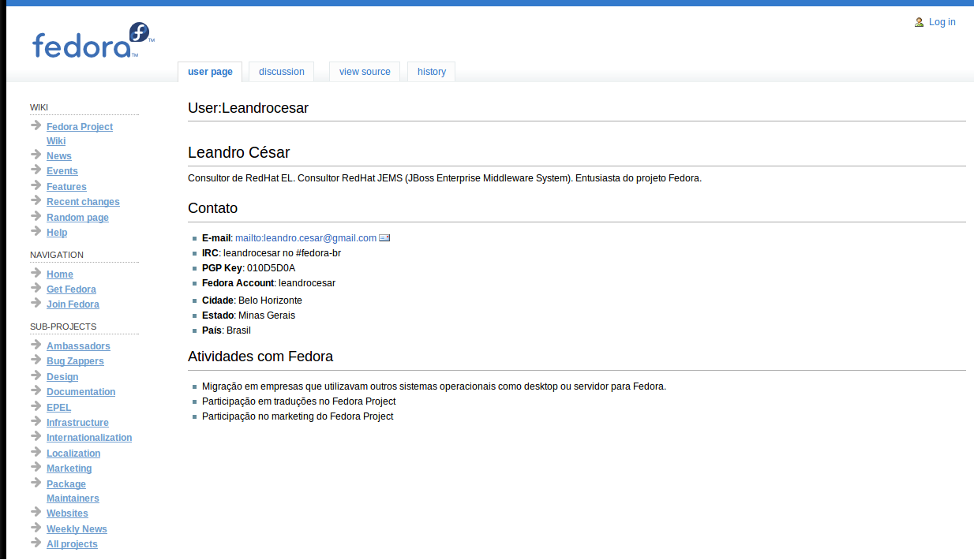Open the Design sub-project link

62,377
